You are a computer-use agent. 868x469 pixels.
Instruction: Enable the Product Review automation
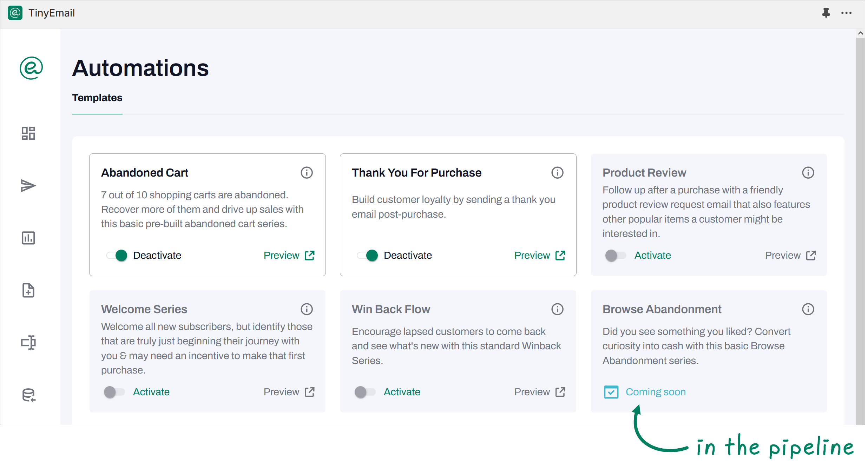[615, 255]
